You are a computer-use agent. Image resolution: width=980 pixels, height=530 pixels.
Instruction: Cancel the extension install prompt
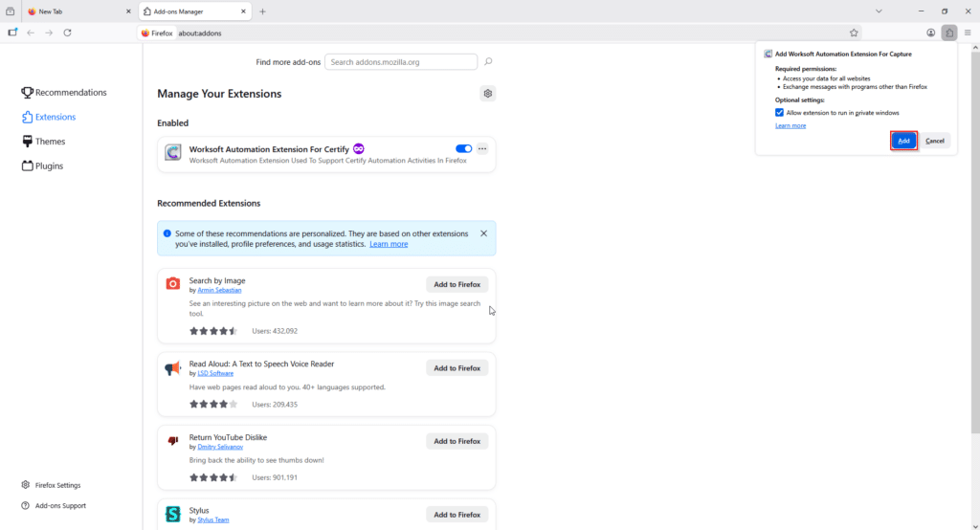pyautogui.click(x=934, y=141)
